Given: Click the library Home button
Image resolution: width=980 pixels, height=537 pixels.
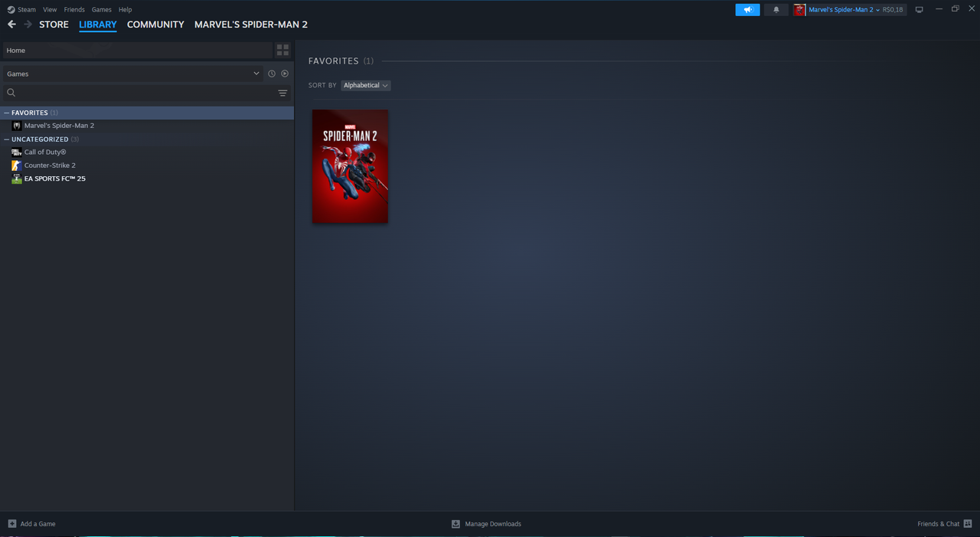Looking at the screenshot, I should (x=137, y=51).
